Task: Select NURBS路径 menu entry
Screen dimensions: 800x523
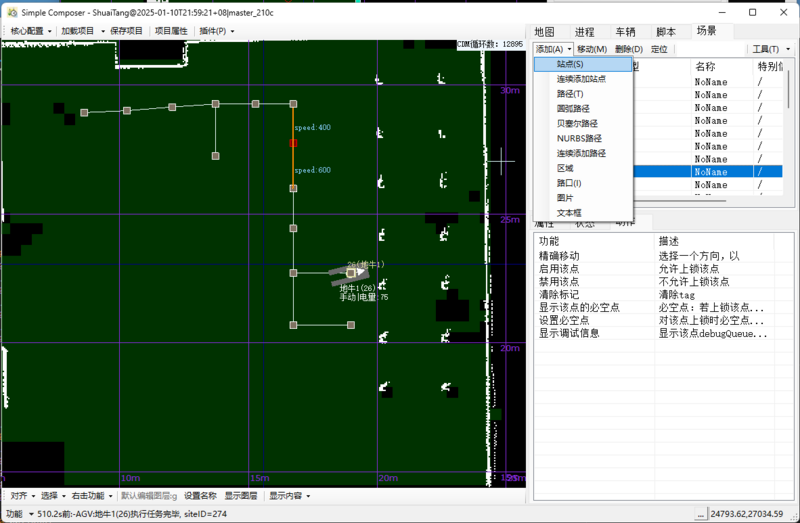Action: (583, 138)
